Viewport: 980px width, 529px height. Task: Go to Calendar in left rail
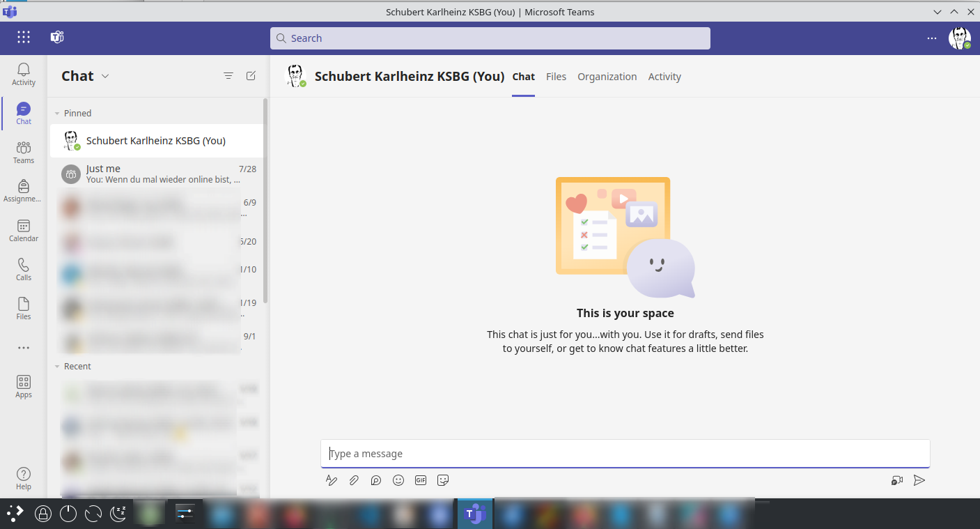(24, 230)
